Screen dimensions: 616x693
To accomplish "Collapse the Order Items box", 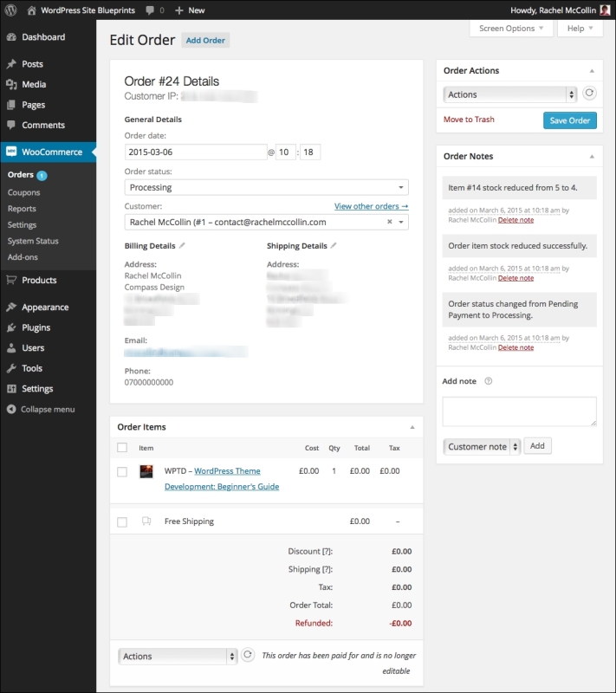I will pyautogui.click(x=412, y=427).
